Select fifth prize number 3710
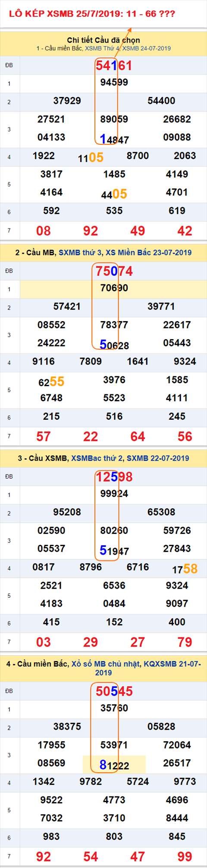 pos(114,818)
